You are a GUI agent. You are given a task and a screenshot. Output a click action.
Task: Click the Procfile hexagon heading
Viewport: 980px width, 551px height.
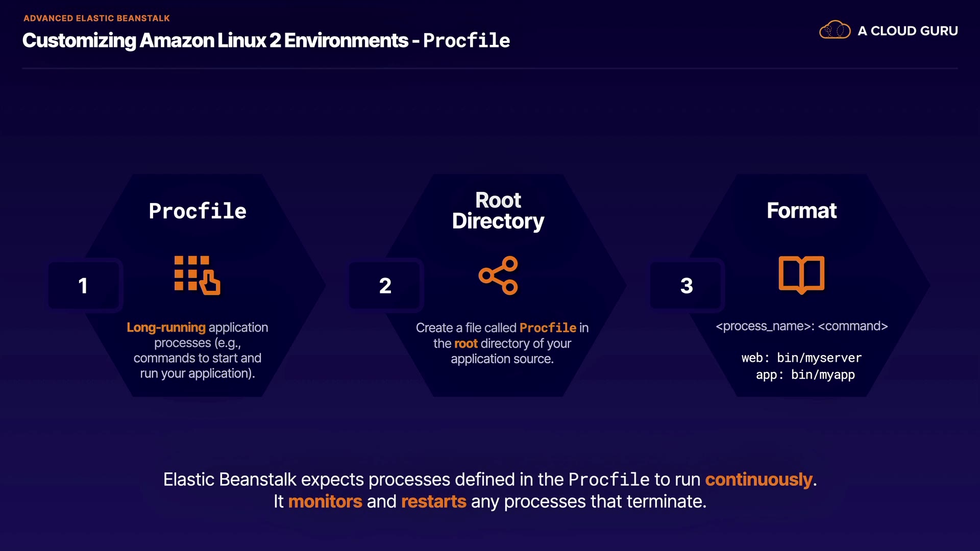coord(198,211)
